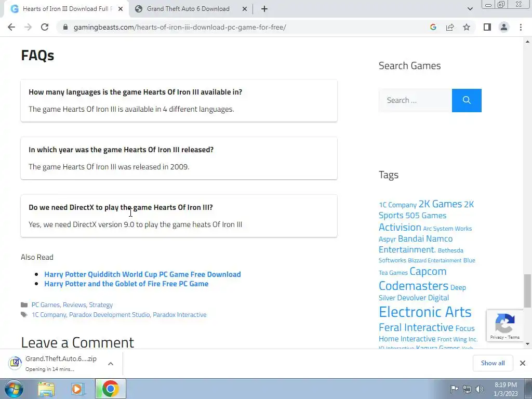The image size is (532, 399).
Task: Click the Activision tag
Action: coord(400,228)
